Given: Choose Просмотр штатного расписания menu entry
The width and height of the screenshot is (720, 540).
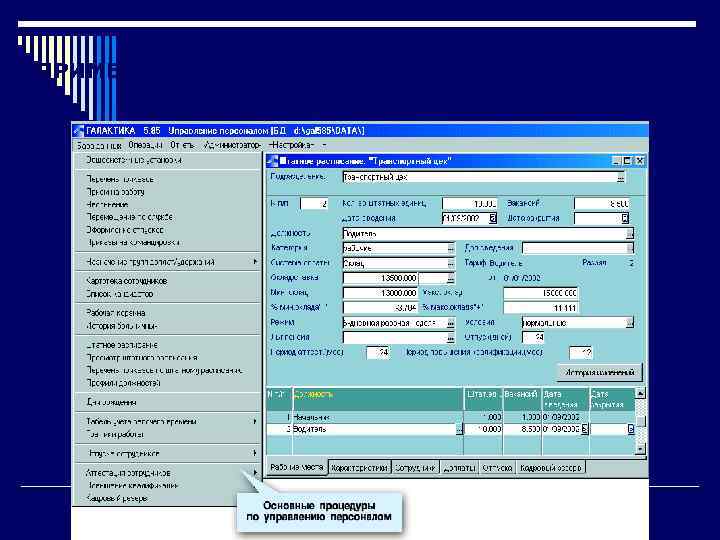Looking at the screenshot, I should tap(142, 357).
